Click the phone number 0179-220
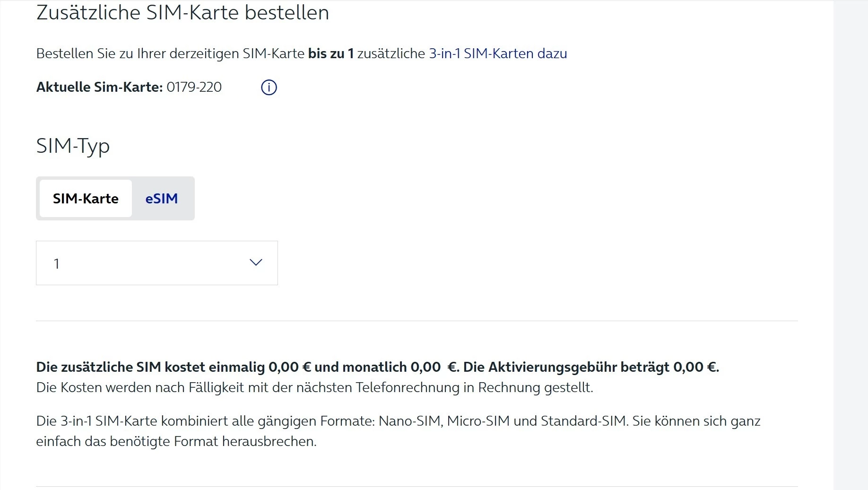This screenshot has height=490, width=868. tap(194, 87)
